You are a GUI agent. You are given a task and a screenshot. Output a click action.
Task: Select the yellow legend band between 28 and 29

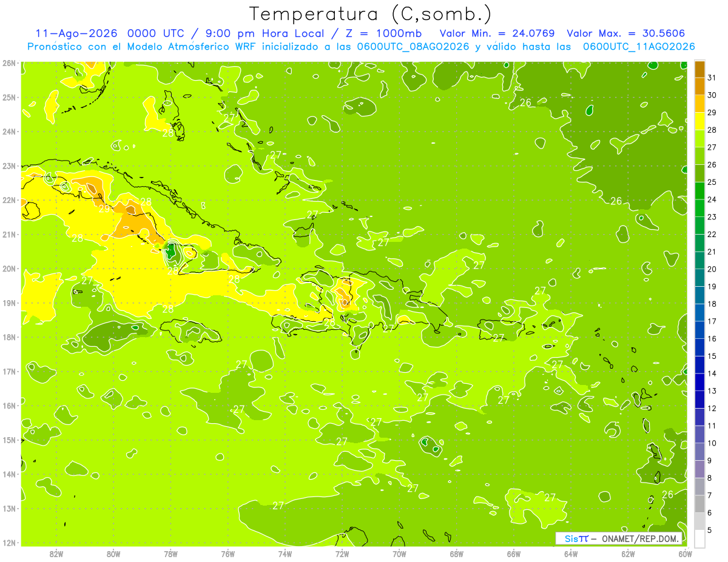(699, 121)
